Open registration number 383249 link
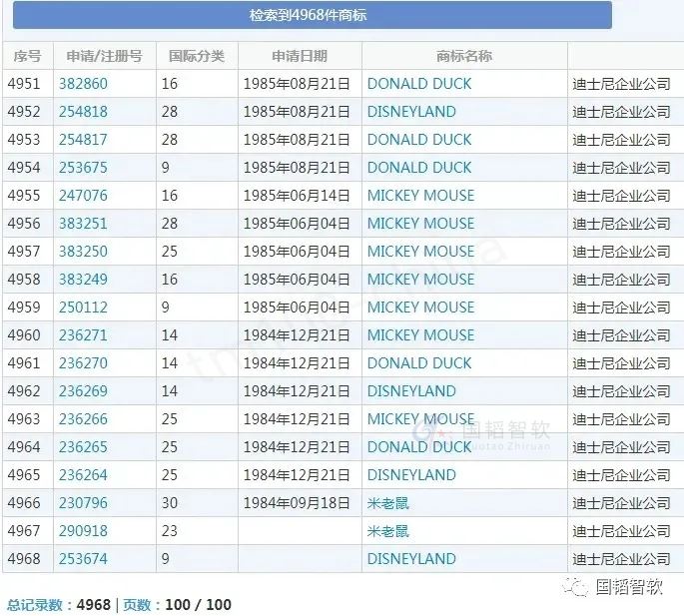Screen dimensions: 684x616 (x=83, y=279)
